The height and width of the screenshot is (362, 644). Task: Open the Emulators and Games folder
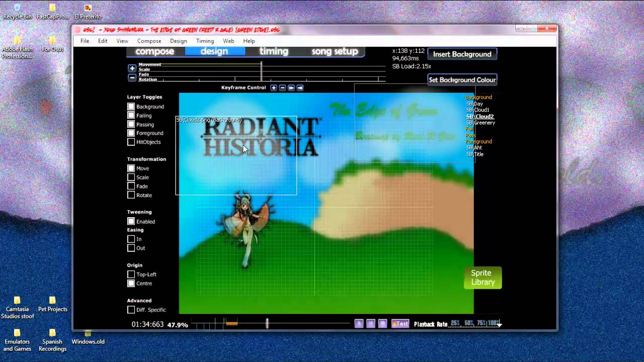17,340
